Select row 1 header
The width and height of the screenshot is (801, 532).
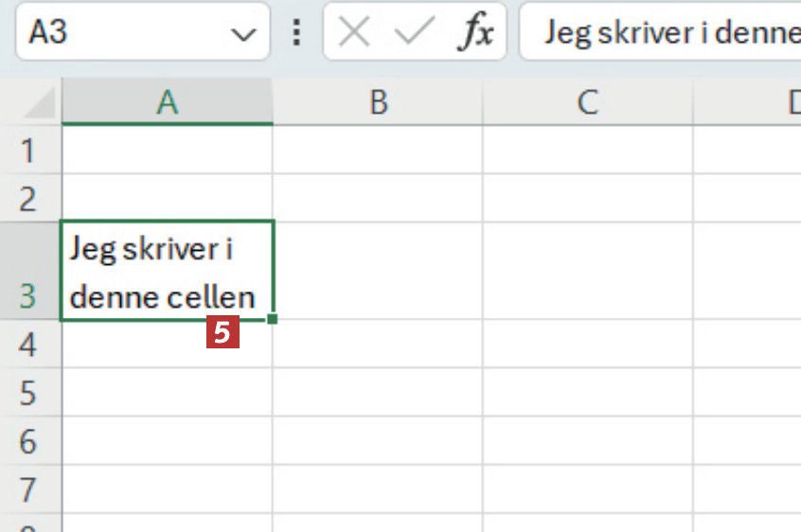pyautogui.click(x=28, y=151)
